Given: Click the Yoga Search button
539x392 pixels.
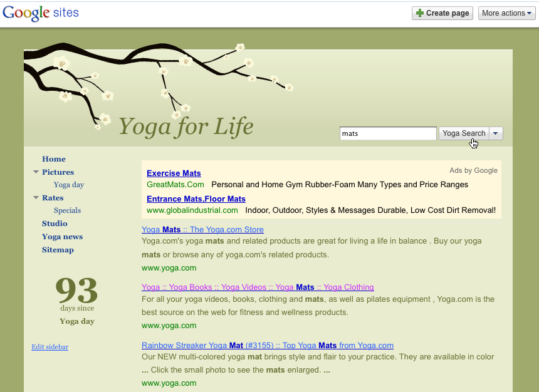Looking at the screenshot, I should pos(464,133).
